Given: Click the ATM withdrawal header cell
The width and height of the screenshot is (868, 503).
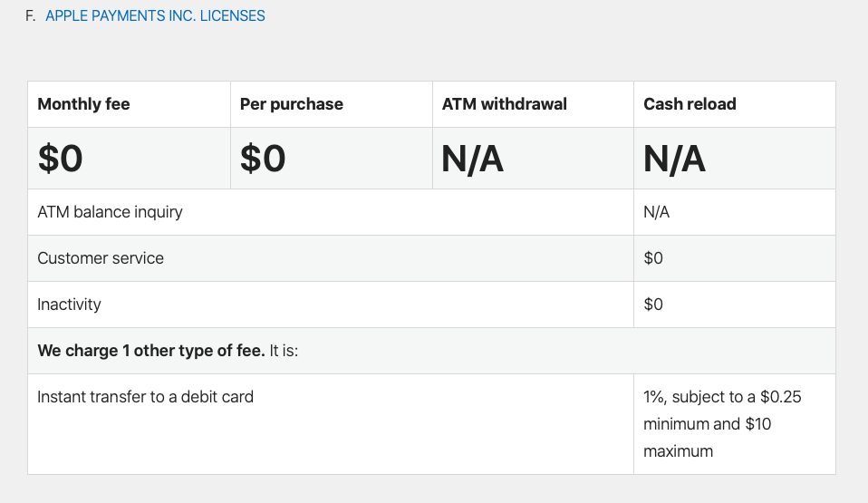Looking at the screenshot, I should pyautogui.click(x=504, y=104).
